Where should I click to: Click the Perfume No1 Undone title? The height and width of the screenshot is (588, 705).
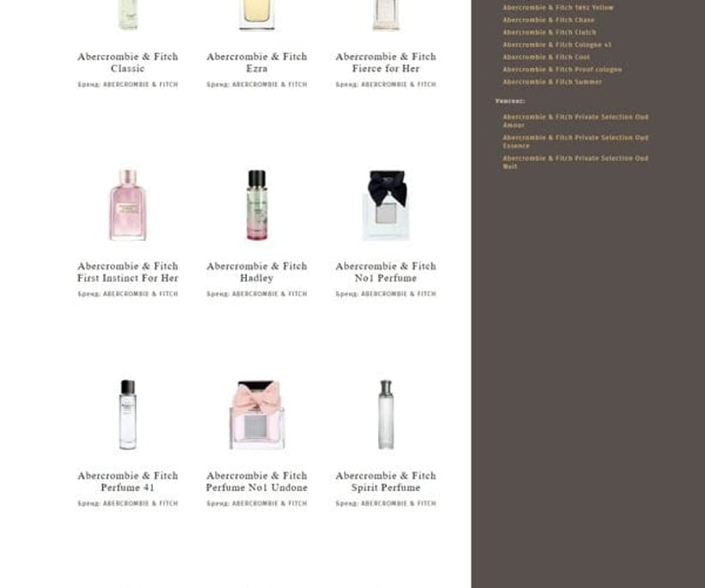pos(257,481)
